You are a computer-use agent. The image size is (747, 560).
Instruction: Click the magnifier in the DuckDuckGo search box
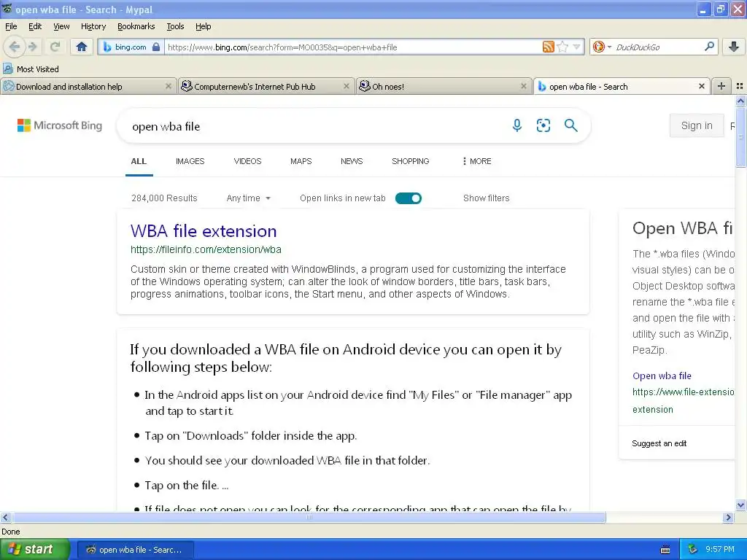(709, 47)
